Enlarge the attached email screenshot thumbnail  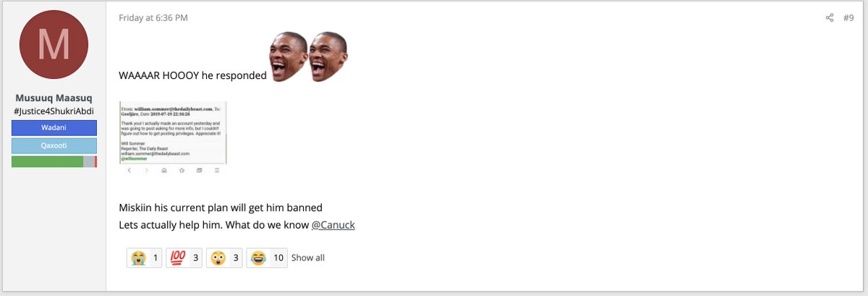173,138
